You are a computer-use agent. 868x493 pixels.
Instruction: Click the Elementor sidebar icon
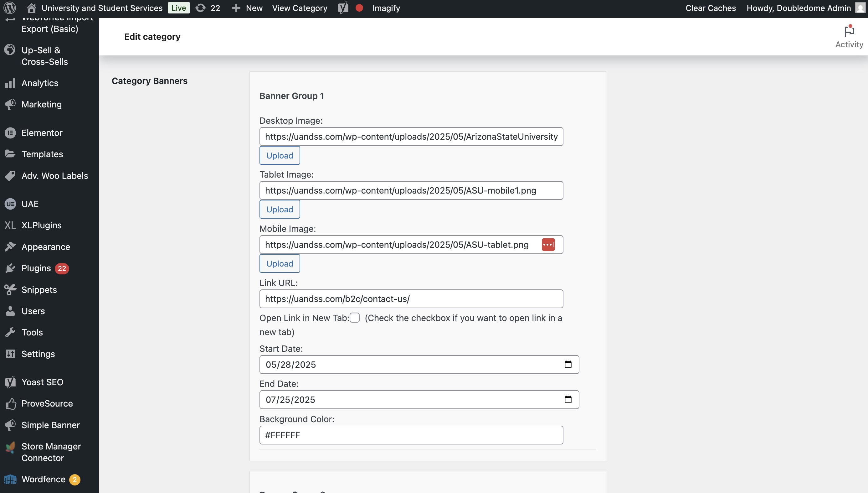point(10,133)
